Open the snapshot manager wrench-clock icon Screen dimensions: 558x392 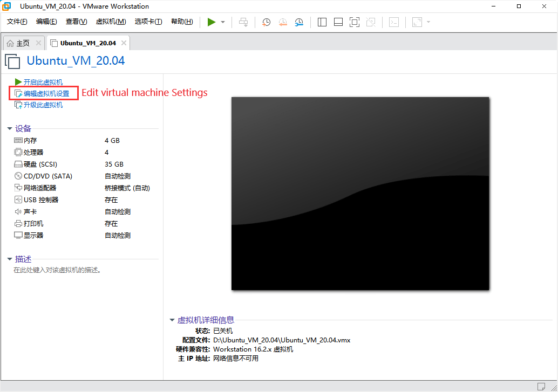[299, 22]
